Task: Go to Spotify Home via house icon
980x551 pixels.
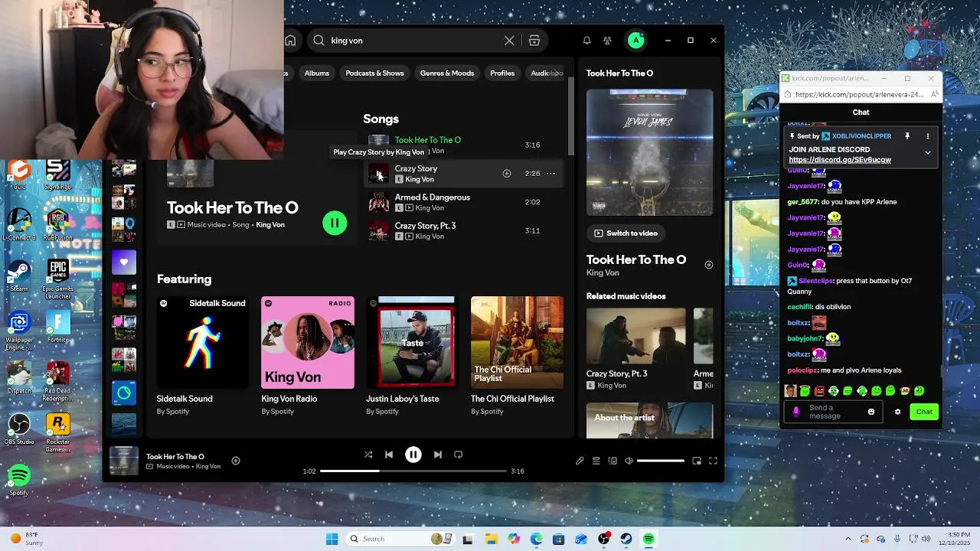Action: [x=290, y=41]
